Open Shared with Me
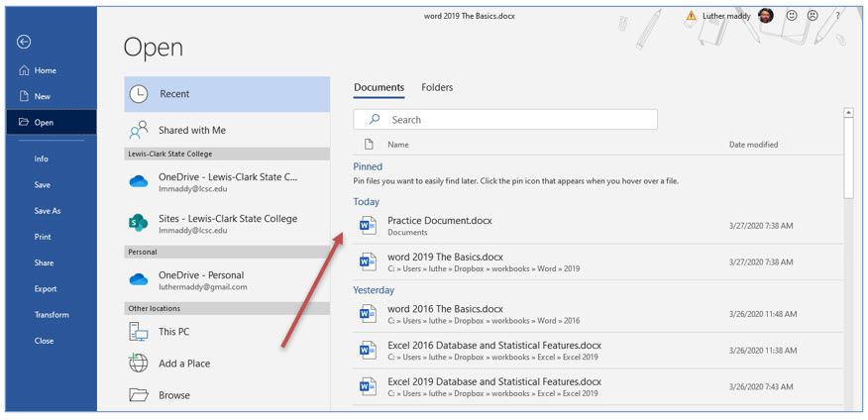Image resolution: width=868 pixels, height=420 pixels. point(227,130)
